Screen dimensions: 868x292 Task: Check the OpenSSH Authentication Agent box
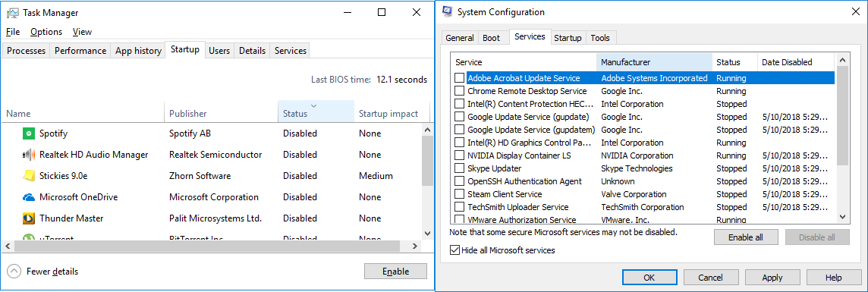coord(460,181)
